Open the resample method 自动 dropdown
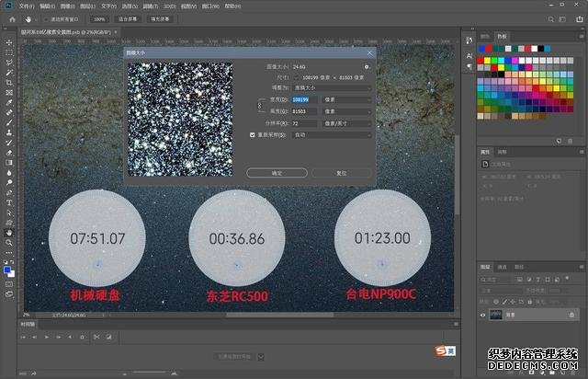588x379 pixels. pos(332,135)
